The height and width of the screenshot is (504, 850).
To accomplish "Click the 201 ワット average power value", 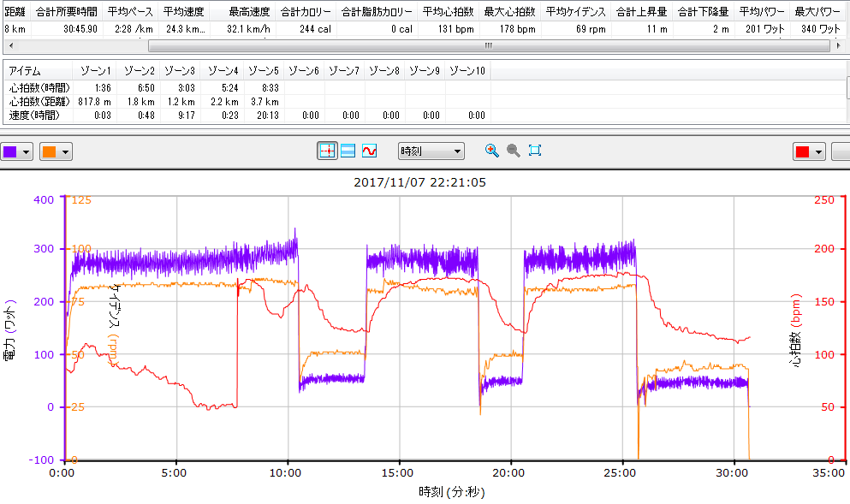I will point(765,29).
